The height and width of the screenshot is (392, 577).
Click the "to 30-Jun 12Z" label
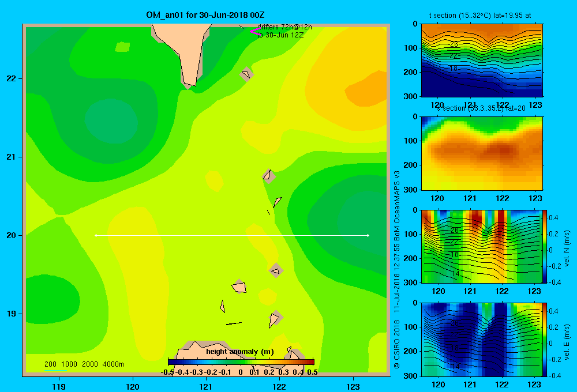pyautogui.click(x=280, y=35)
